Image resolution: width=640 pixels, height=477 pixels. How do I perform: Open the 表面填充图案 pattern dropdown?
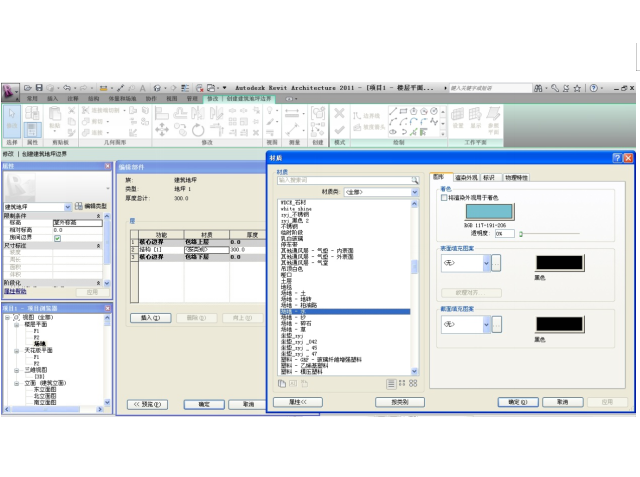[x=485, y=264]
